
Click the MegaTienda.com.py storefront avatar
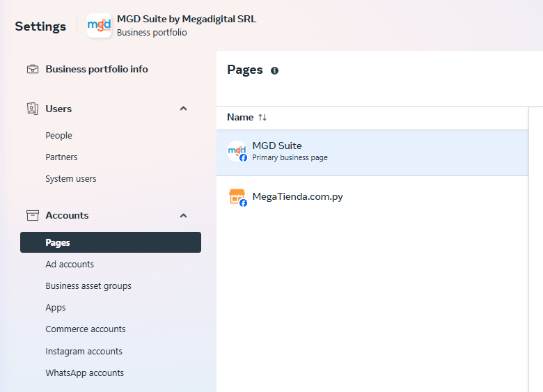coord(237,197)
